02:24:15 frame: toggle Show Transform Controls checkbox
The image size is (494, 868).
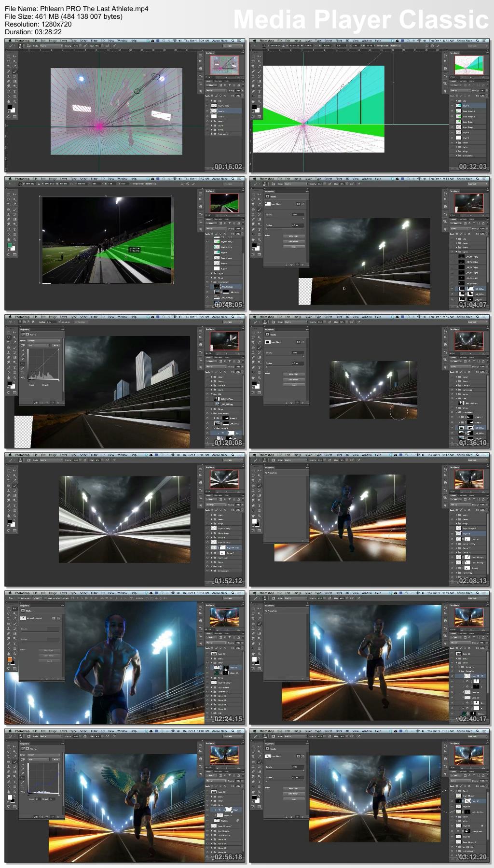(45, 598)
